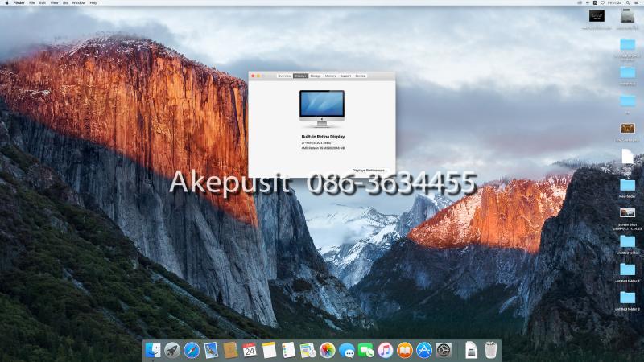
Task: Open System Preferences gear in Dock
Action: [444, 350]
